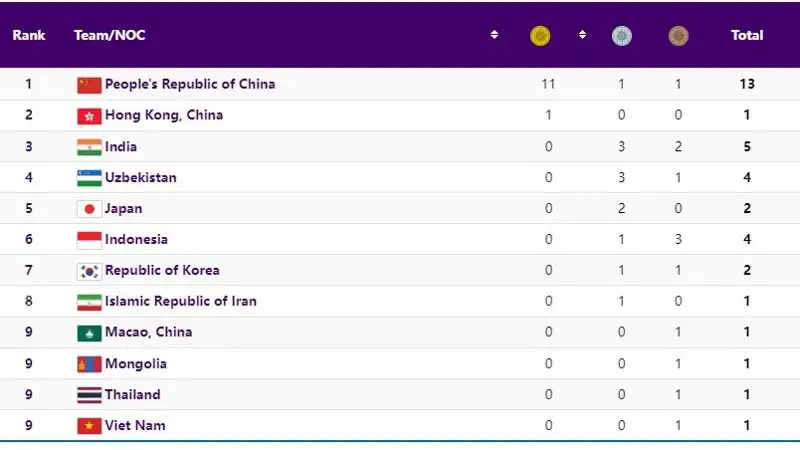Toggle sort arrow next to gold medal
The width and height of the screenshot is (800, 450).
coord(582,35)
